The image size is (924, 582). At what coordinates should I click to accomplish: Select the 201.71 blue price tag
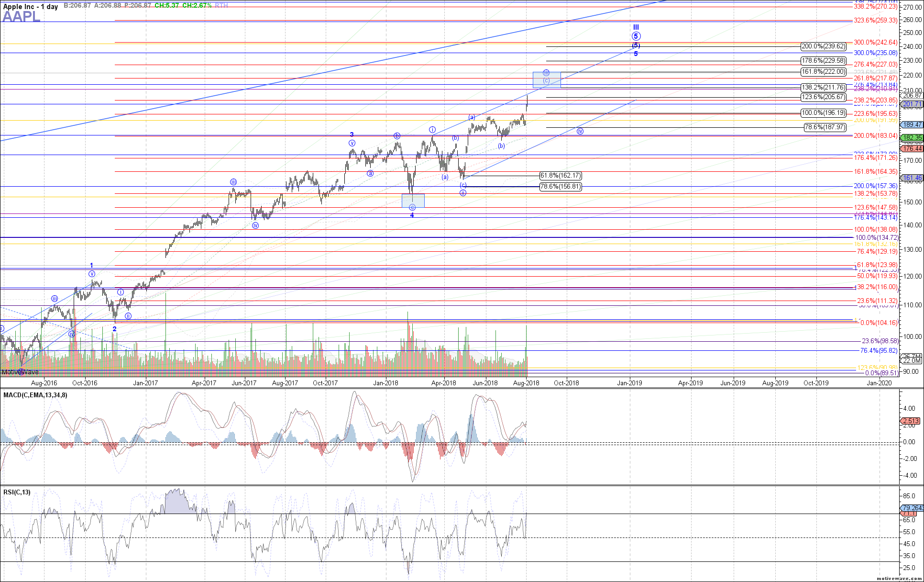912,104
